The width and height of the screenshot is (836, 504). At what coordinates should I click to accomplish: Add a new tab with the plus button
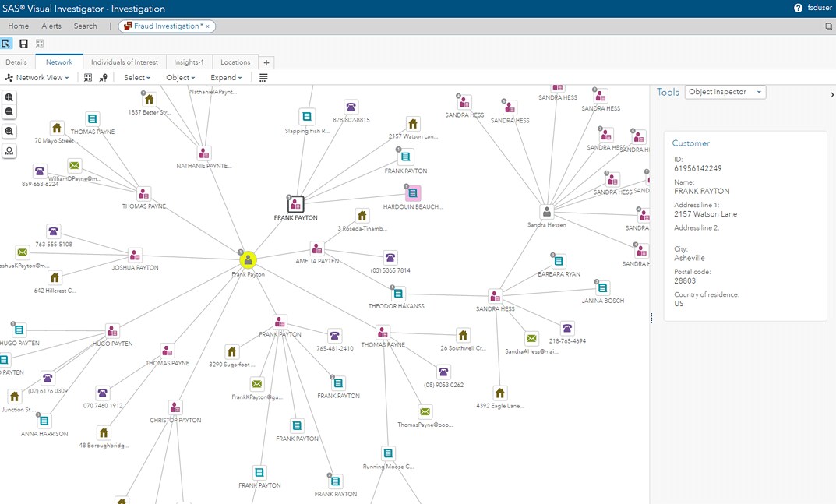(266, 62)
